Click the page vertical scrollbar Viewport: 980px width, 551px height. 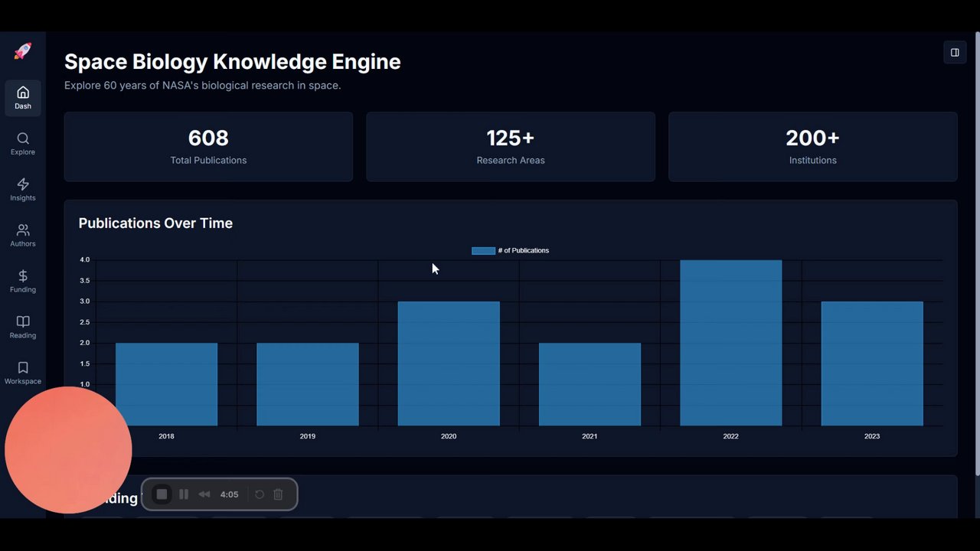pyautogui.click(x=976, y=253)
